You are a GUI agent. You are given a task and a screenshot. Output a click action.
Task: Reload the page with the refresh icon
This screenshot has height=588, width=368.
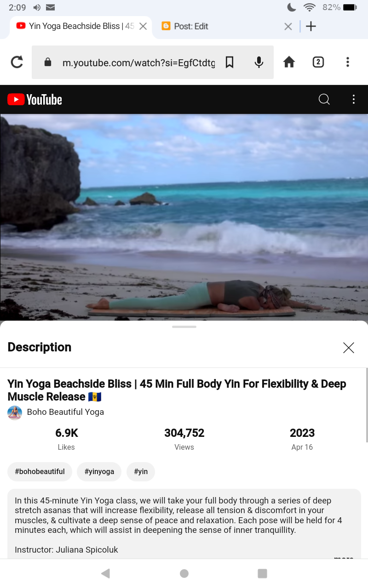[x=17, y=62]
